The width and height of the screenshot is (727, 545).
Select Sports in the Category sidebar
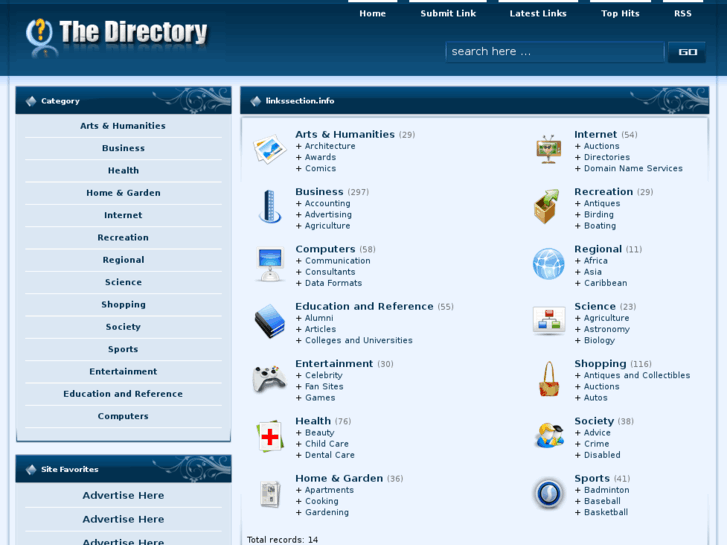(x=123, y=349)
